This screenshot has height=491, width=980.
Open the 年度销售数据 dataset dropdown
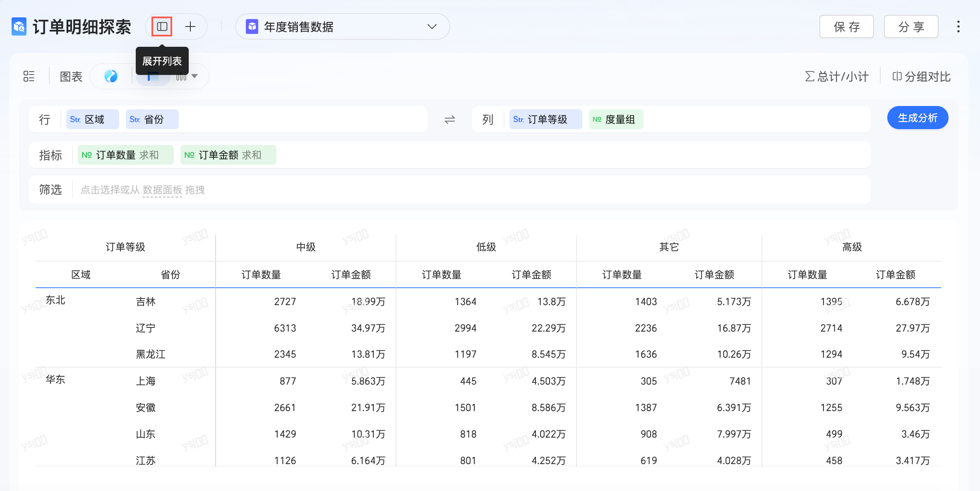(342, 27)
